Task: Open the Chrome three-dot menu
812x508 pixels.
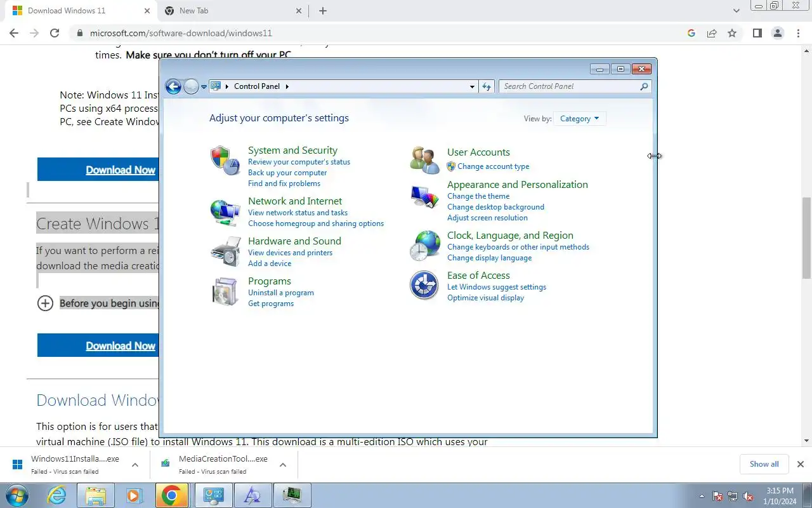Action: [x=798, y=33]
